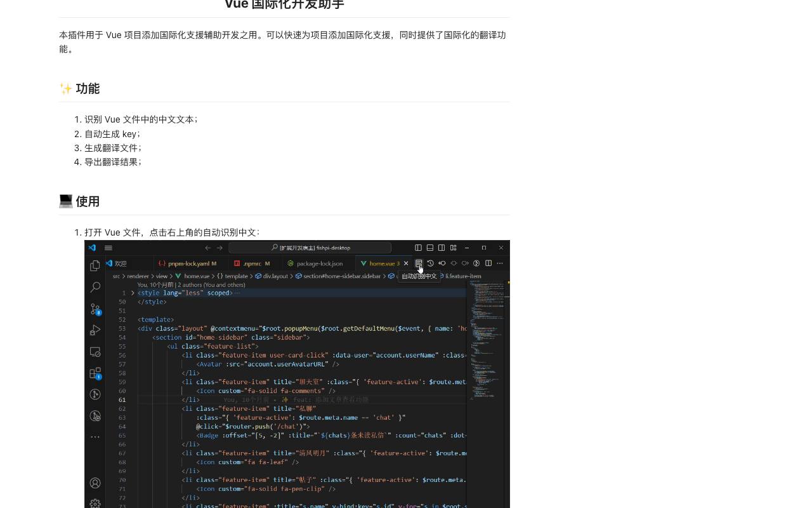Open changes with previous revision icon

point(442,263)
